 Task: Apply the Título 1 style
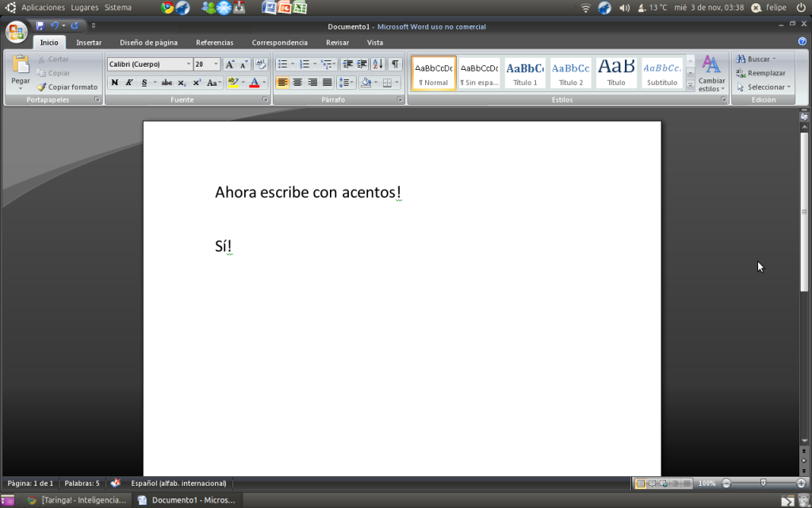pyautogui.click(x=525, y=73)
